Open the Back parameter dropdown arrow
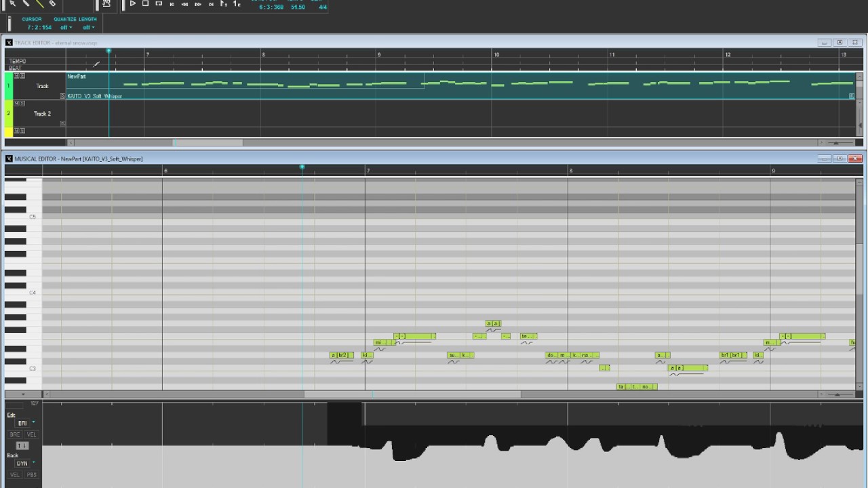This screenshot has height=488, width=868. tap(33, 463)
